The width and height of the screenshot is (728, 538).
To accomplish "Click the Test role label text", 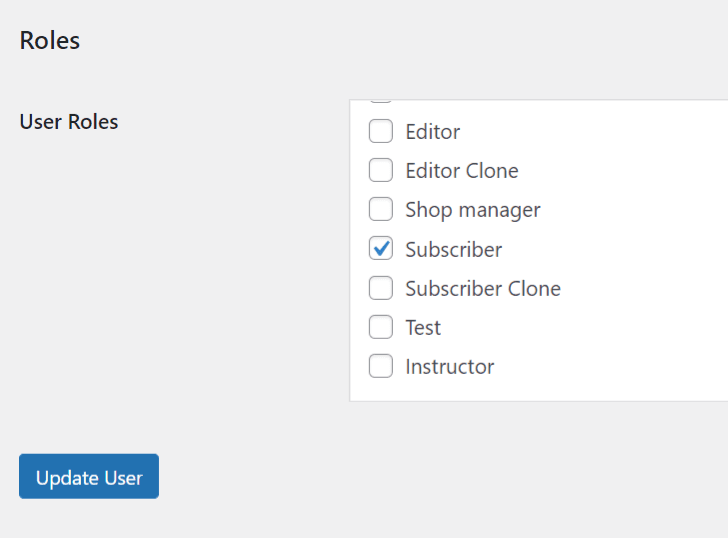I will point(423,328).
